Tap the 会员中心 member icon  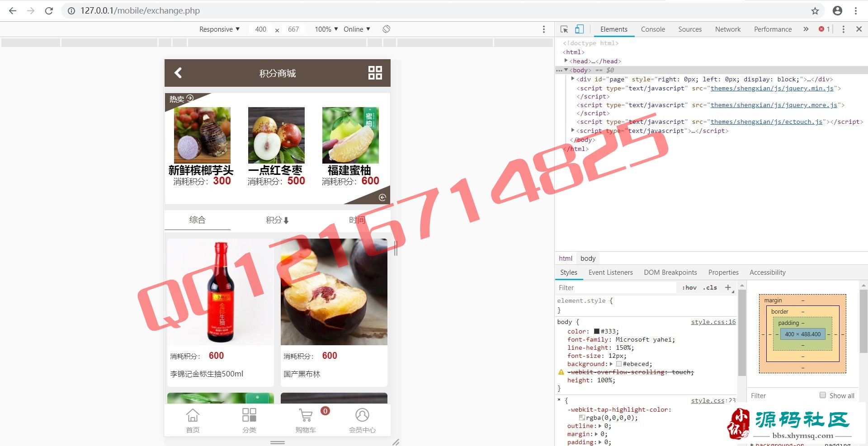[362, 421]
